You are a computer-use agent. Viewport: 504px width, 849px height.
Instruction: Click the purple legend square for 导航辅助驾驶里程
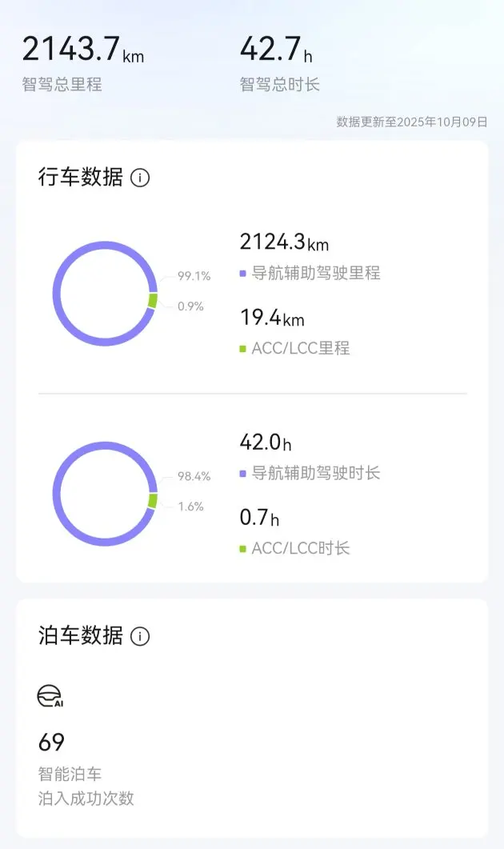click(x=243, y=274)
